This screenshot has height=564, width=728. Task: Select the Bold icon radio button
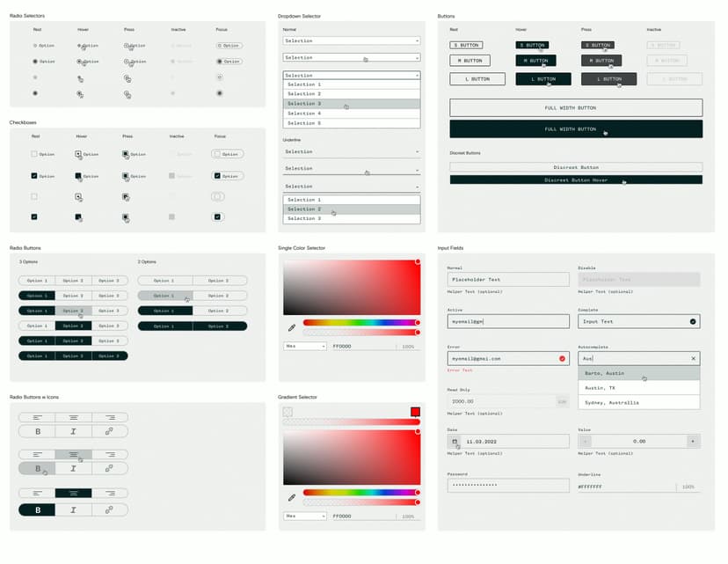[36, 431]
